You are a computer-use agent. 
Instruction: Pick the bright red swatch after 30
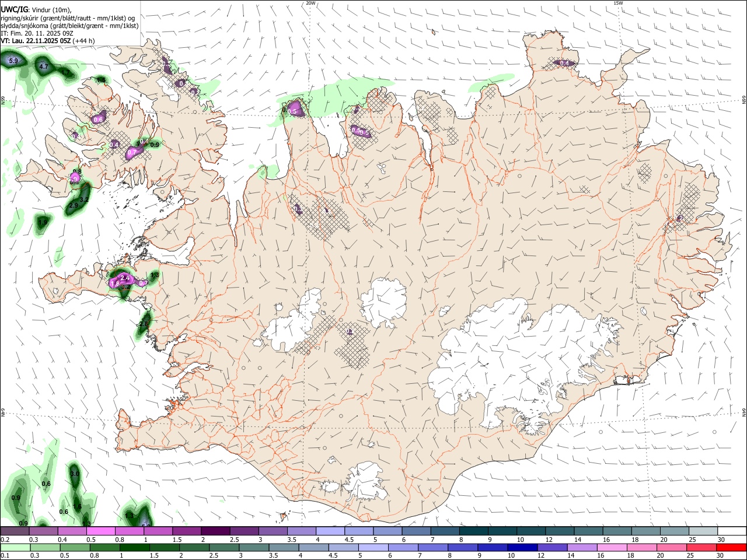pyautogui.click(x=731, y=548)
